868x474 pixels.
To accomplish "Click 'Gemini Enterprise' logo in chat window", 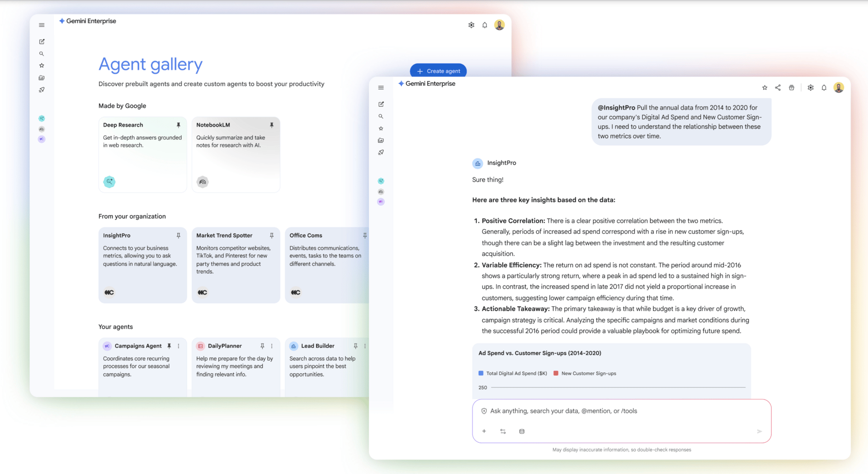I will 427,84.
